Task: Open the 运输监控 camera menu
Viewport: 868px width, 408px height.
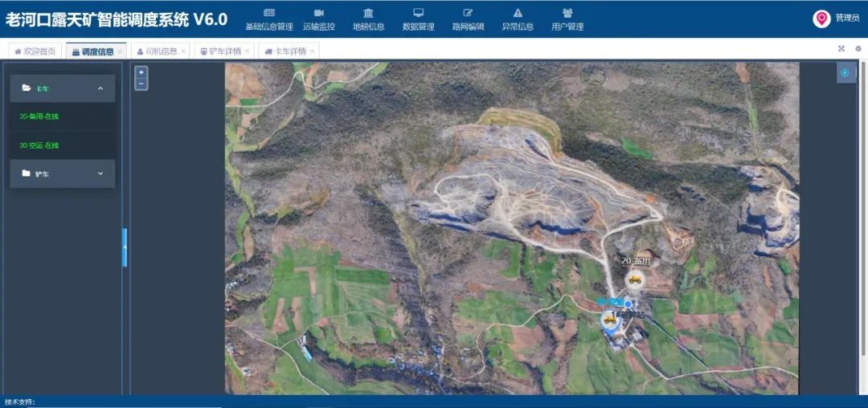Action: [318, 19]
